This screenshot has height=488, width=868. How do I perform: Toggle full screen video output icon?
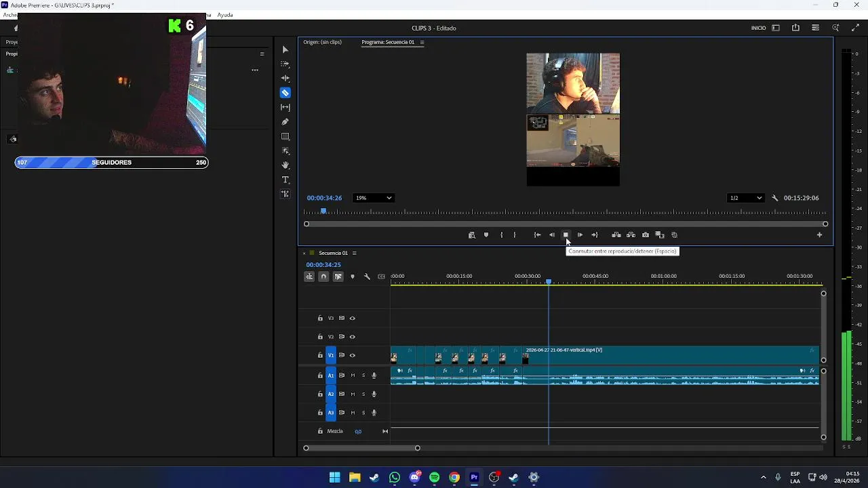pyautogui.click(x=855, y=28)
